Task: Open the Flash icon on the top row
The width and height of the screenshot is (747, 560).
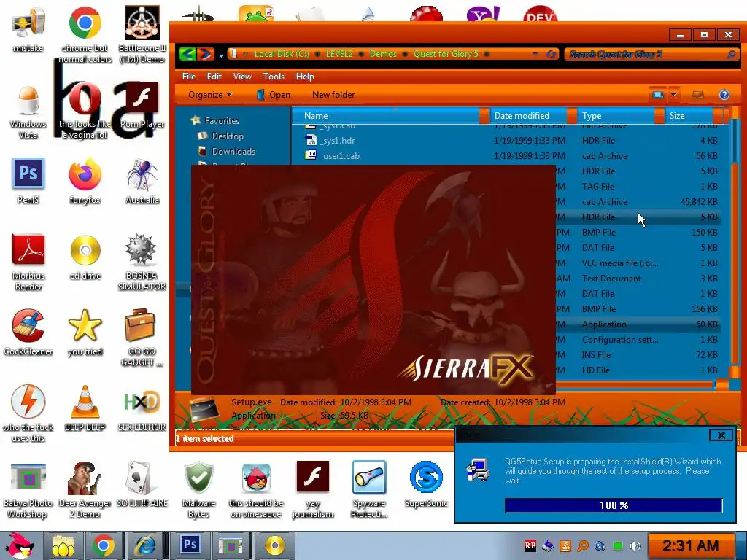Action: click(142, 99)
